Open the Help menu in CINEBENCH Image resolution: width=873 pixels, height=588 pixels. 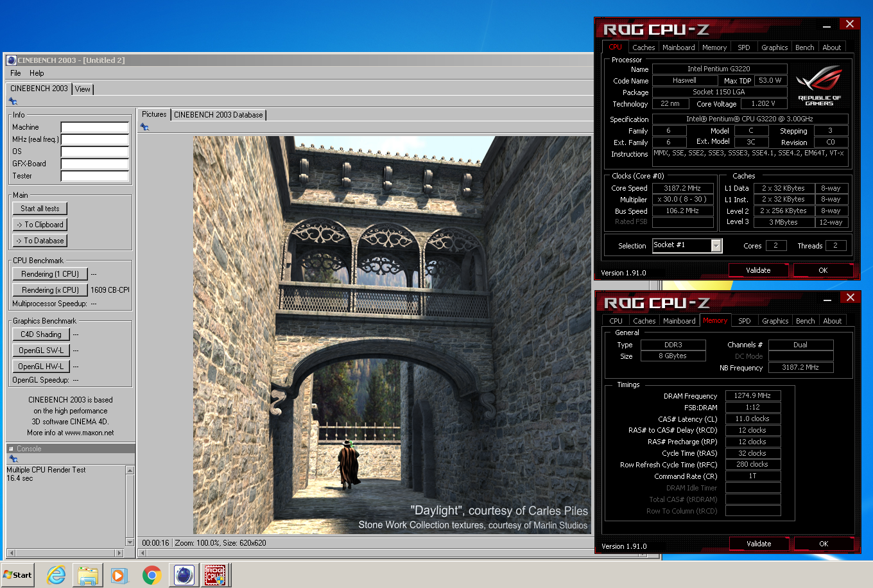click(37, 73)
